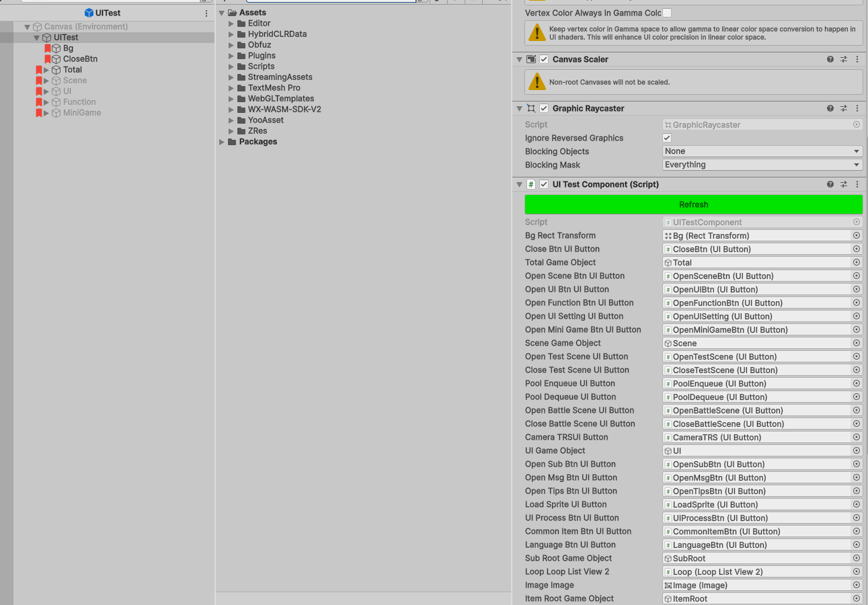868x605 pixels.
Task: Click object picker for Open Scene Btn field
Action: click(x=857, y=276)
